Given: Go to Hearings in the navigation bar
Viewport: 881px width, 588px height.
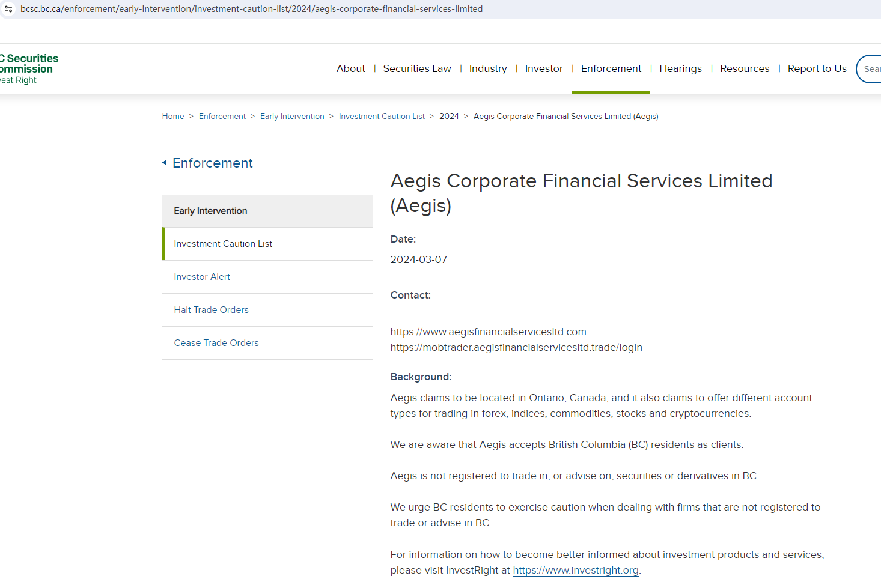Looking at the screenshot, I should click(x=680, y=68).
